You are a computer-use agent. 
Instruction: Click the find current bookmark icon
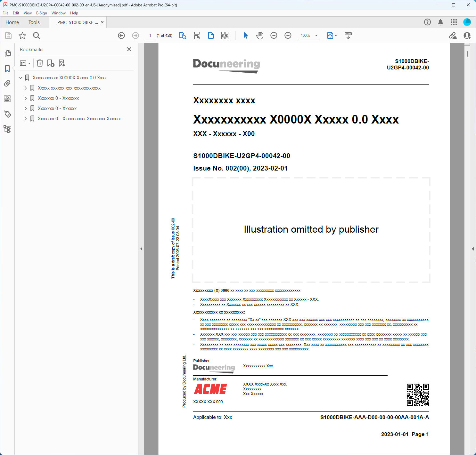pyautogui.click(x=62, y=63)
